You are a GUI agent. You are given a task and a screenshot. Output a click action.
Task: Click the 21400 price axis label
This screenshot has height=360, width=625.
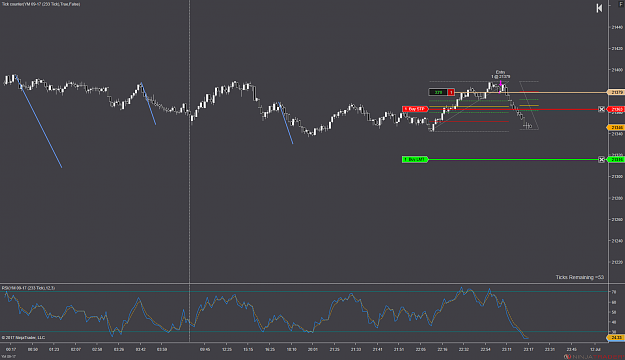tap(617, 70)
